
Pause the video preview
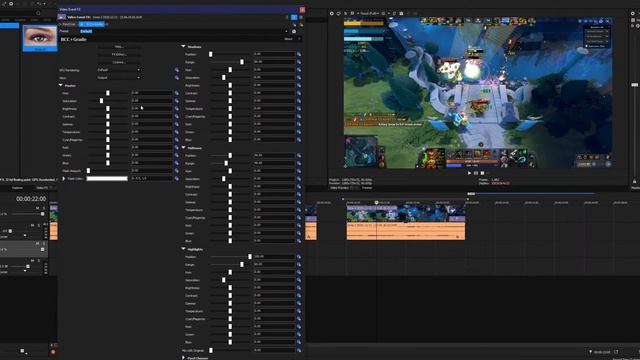pyautogui.click(x=476, y=173)
